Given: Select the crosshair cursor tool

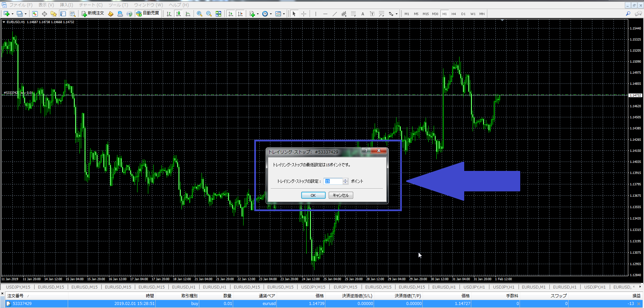Looking at the screenshot, I should click(x=304, y=14).
